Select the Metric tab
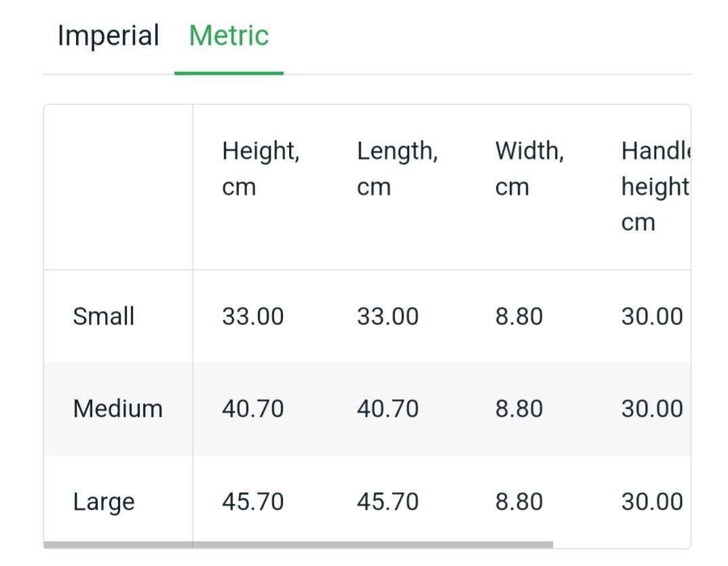The width and height of the screenshot is (728, 566). pyautogui.click(x=229, y=36)
